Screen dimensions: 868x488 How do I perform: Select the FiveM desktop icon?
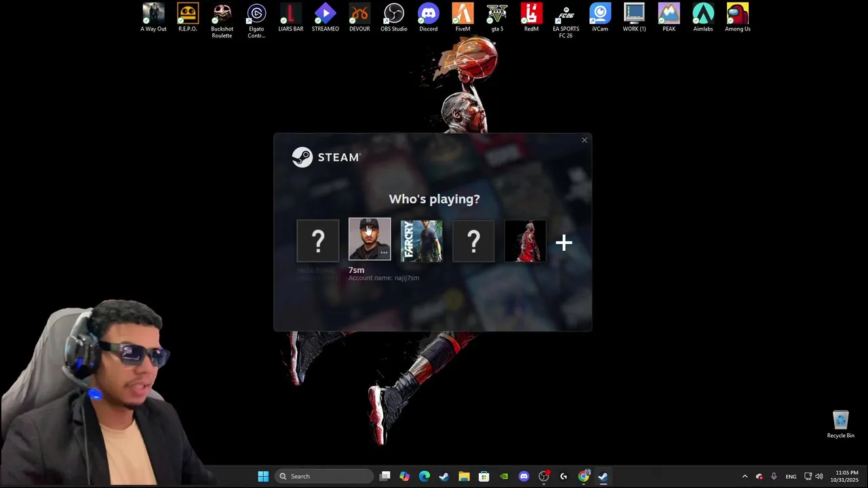click(x=462, y=18)
